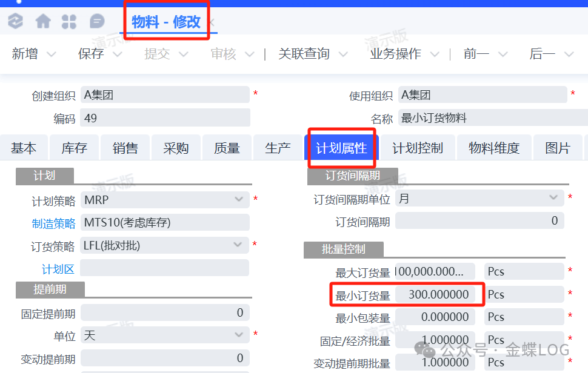This screenshot has width=588, height=373.
Task: Open the 订货策略 LFL dropdown
Action: (x=239, y=245)
